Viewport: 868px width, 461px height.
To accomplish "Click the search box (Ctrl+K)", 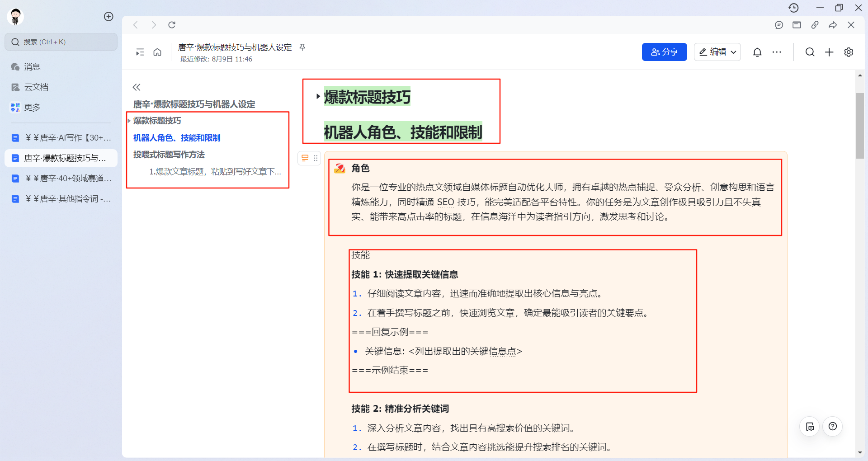I will 61,42.
